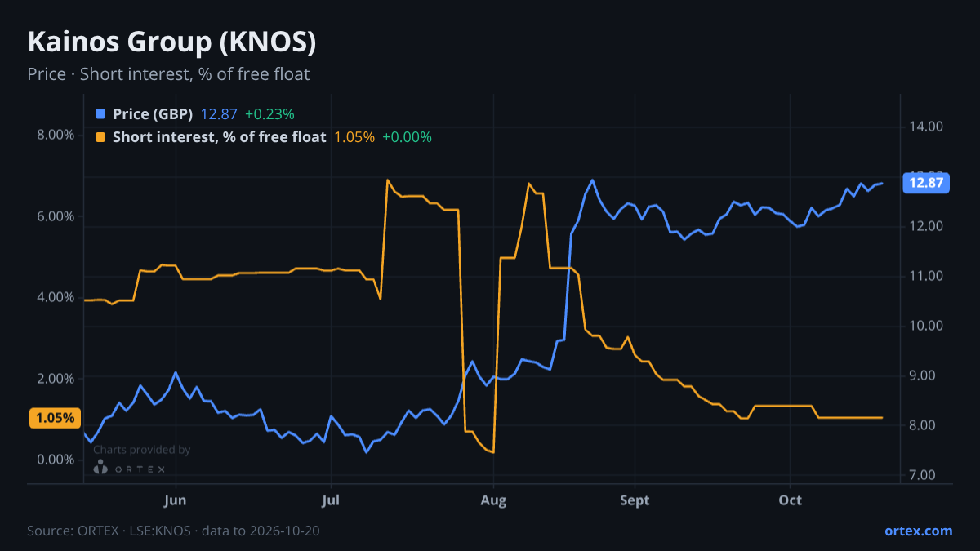Click the subtitle 'Price · Short interest, % of free float'
980x551 pixels.
point(168,74)
